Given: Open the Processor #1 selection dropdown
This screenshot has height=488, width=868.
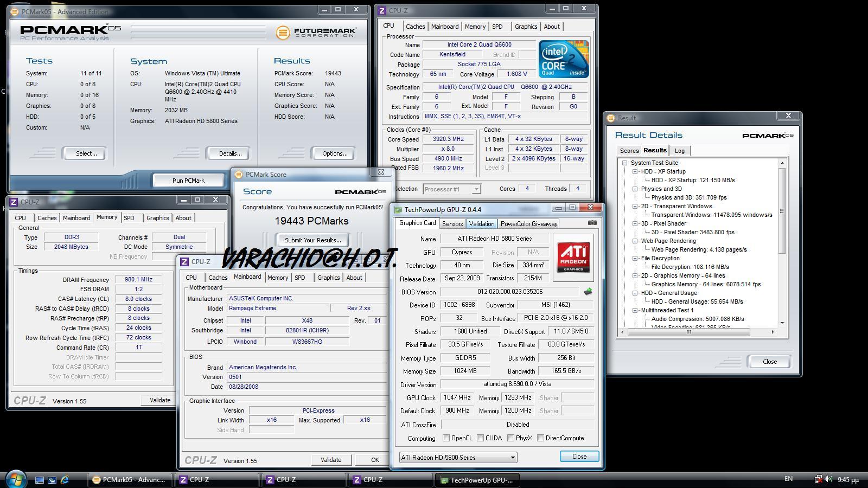Looking at the screenshot, I should (451, 189).
